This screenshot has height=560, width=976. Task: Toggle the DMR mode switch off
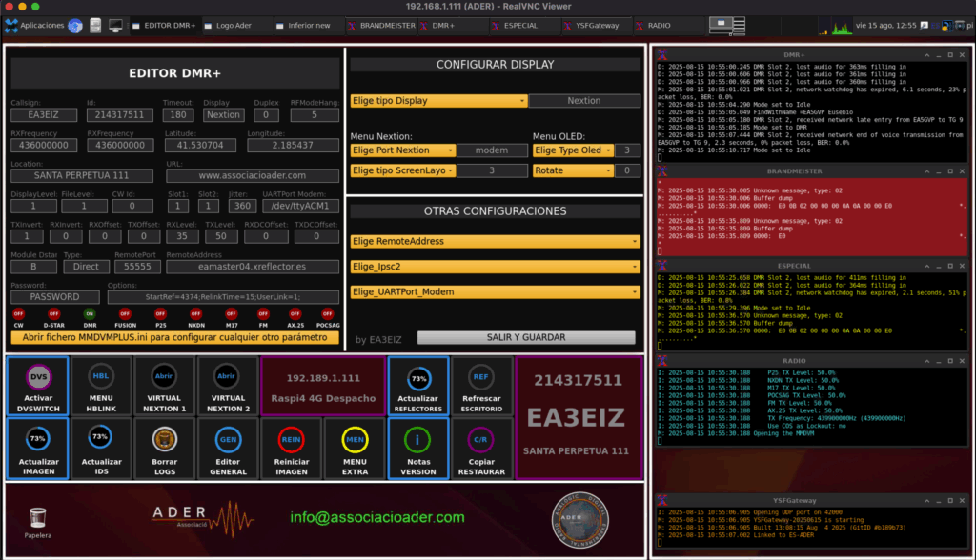90,313
